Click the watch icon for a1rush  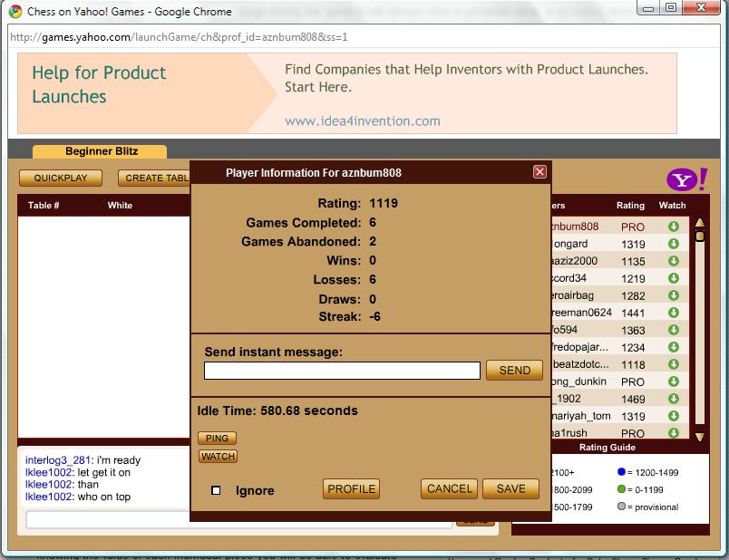pyautogui.click(x=673, y=432)
